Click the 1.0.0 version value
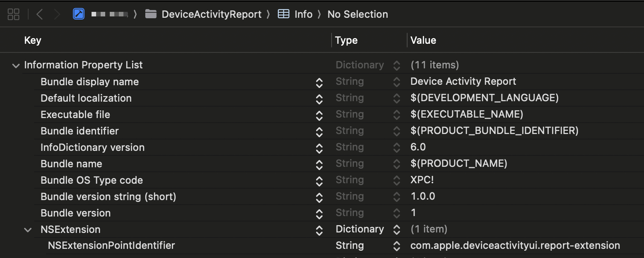Screen dimensions: 644x258 pyautogui.click(x=423, y=196)
